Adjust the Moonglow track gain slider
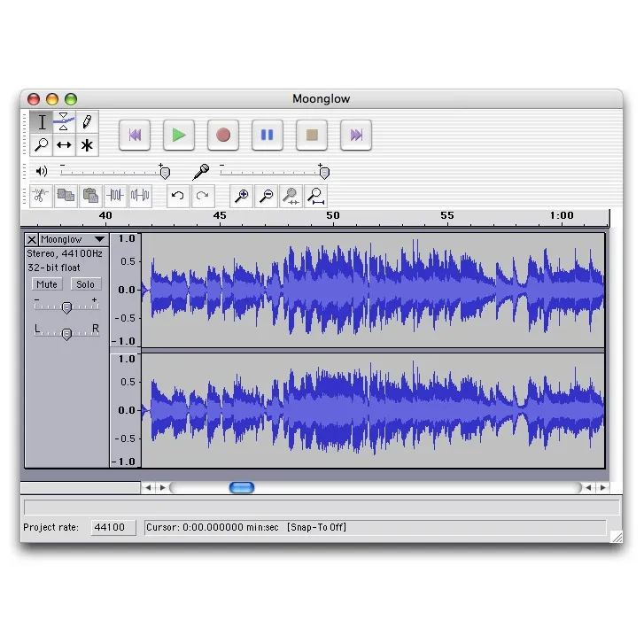644x644 pixels. click(66, 307)
